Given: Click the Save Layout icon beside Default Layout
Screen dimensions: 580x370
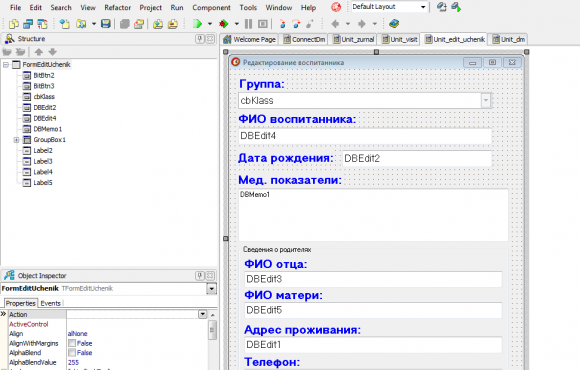Looking at the screenshot, I should click(441, 7).
